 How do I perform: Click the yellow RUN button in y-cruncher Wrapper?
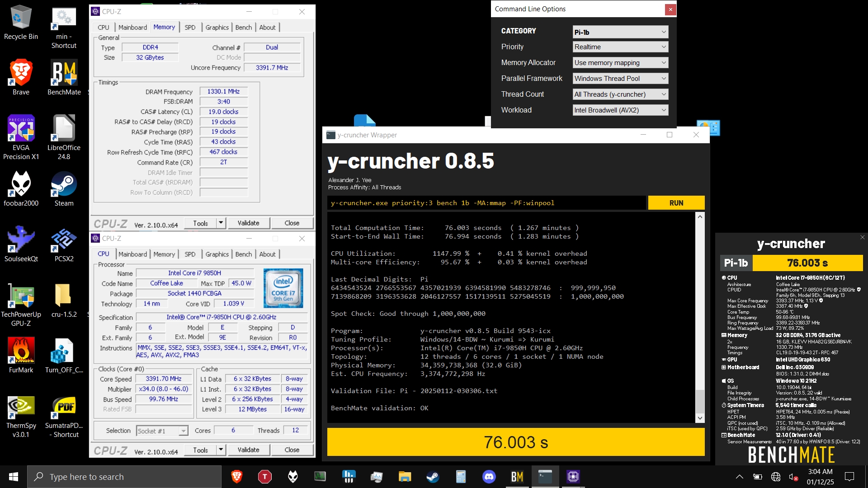click(676, 203)
